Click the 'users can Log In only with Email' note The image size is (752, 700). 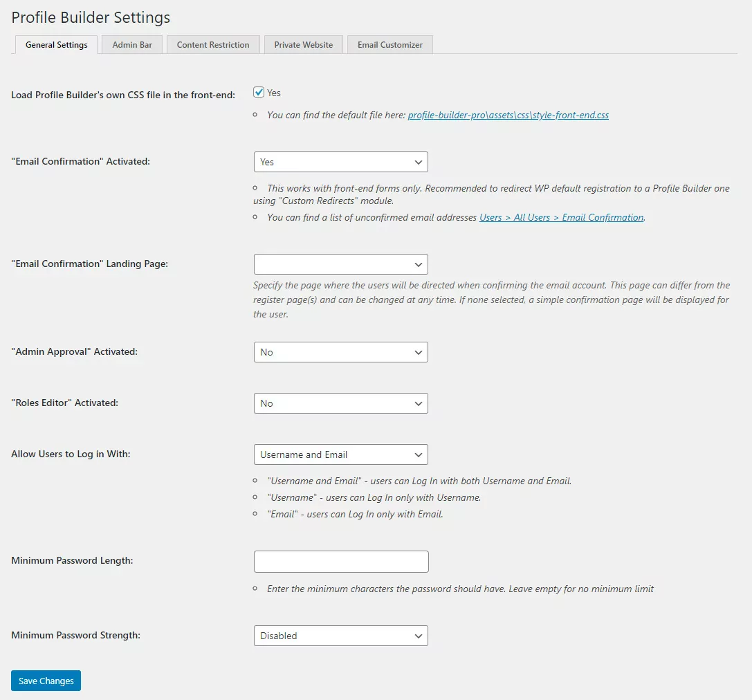375,514
